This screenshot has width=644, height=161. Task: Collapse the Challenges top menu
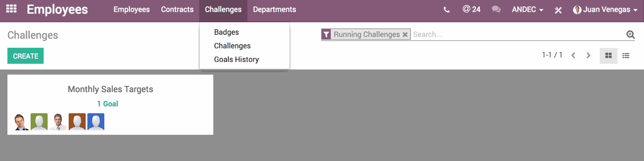(223, 9)
